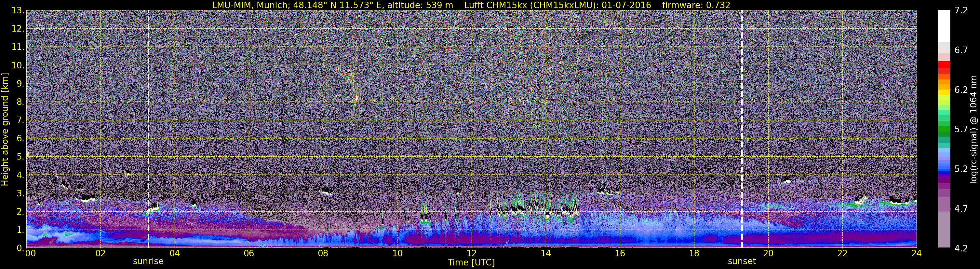Screen dimensions: 980x269
Task: Click the colorbar tick value '5.7'
Action: click(x=961, y=129)
